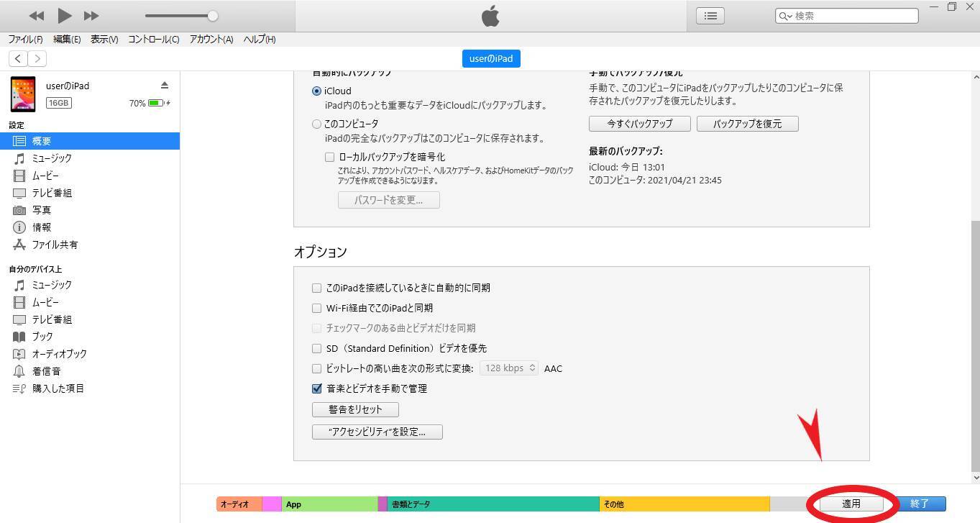Click the rewind previous track button
Screen dimensions: 980x523
pyautogui.click(x=36, y=16)
